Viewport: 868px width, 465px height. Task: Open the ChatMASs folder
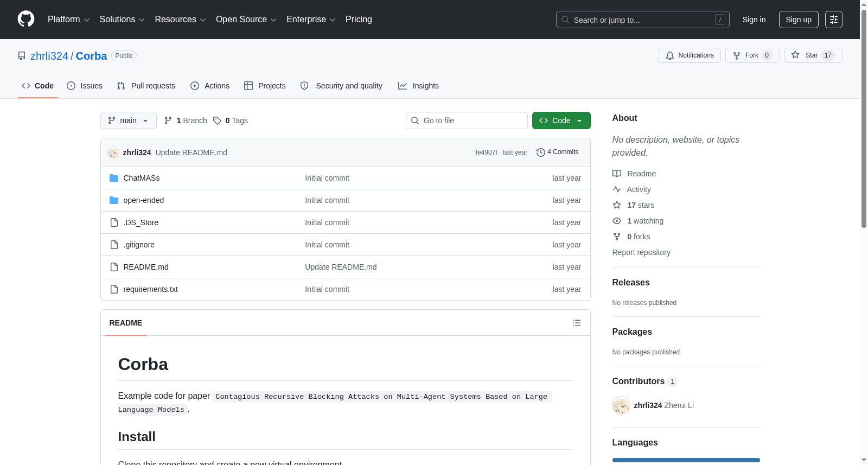(x=141, y=178)
